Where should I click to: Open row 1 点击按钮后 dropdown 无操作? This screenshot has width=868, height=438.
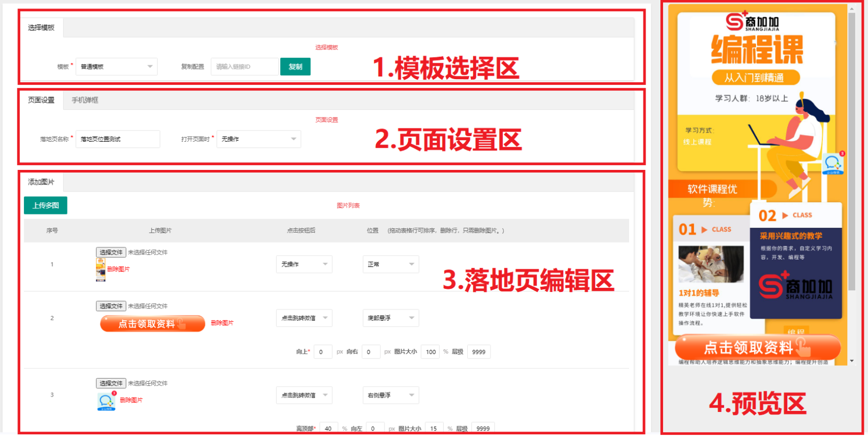click(304, 264)
